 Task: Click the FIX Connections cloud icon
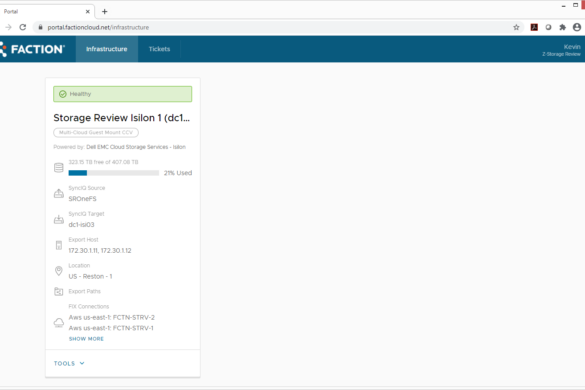(x=59, y=322)
